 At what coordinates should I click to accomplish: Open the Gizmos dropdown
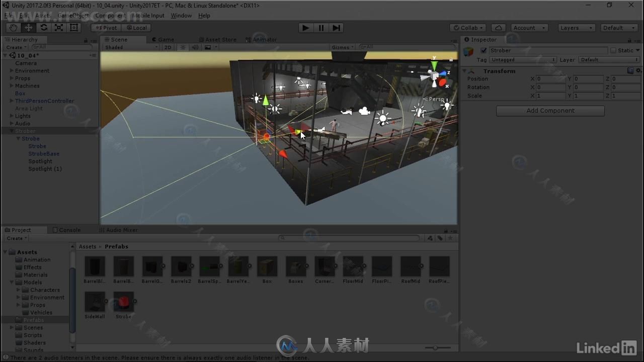pos(343,47)
